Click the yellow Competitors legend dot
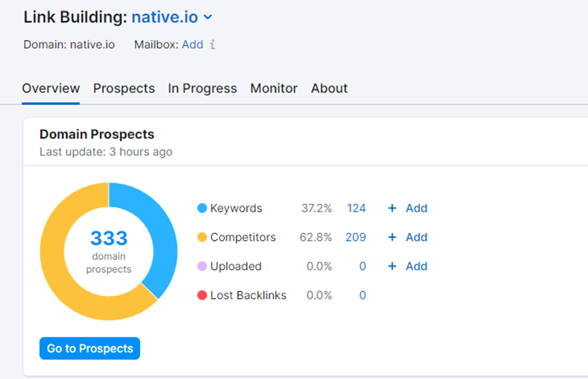The width and height of the screenshot is (588, 379). click(x=202, y=237)
